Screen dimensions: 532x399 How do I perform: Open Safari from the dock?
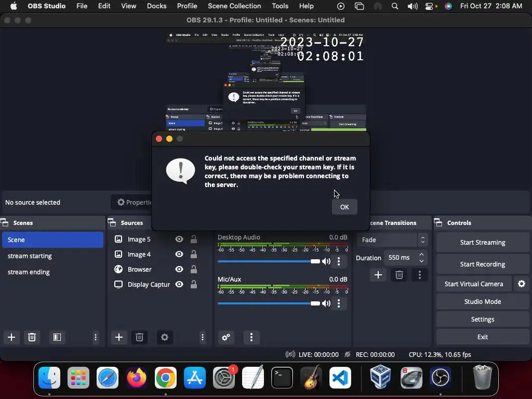pos(108,378)
